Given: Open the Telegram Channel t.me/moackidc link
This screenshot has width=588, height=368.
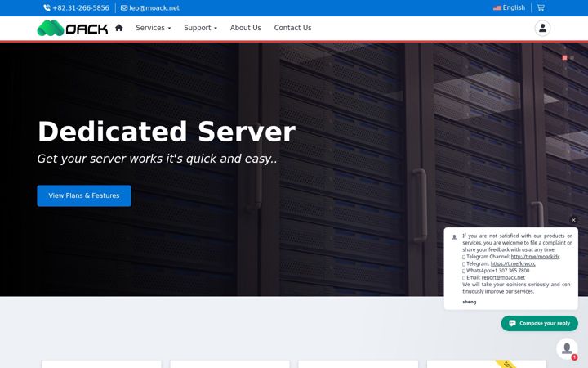Looking at the screenshot, I should coord(535,257).
